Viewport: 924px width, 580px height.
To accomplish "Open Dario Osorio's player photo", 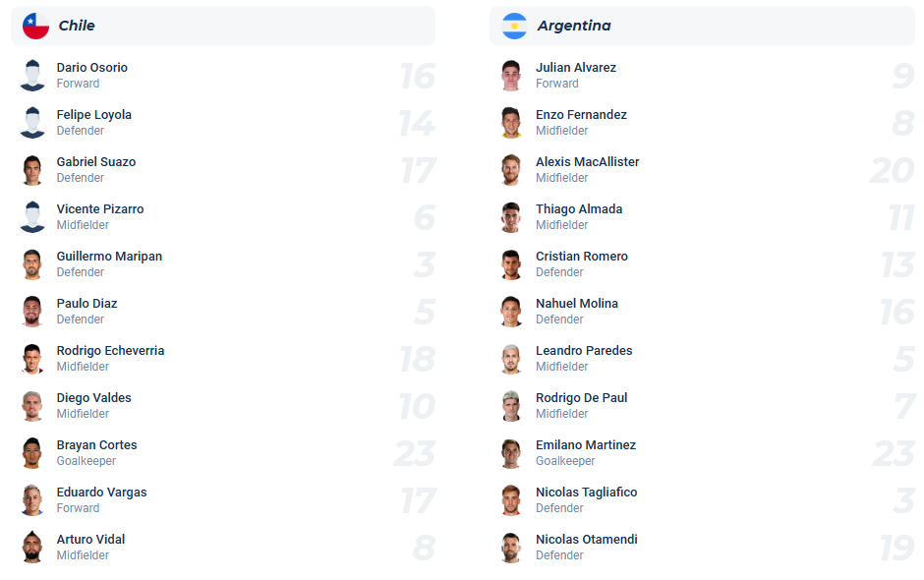I will tap(32, 75).
